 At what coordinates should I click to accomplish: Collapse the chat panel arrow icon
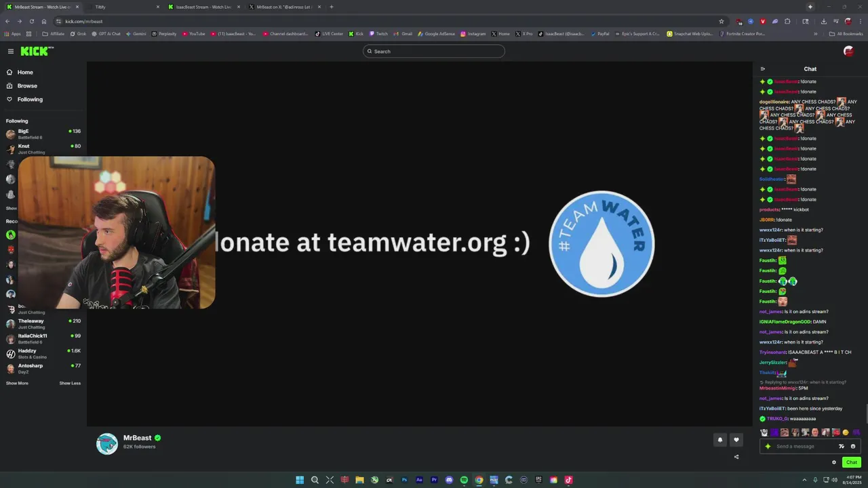click(x=763, y=69)
